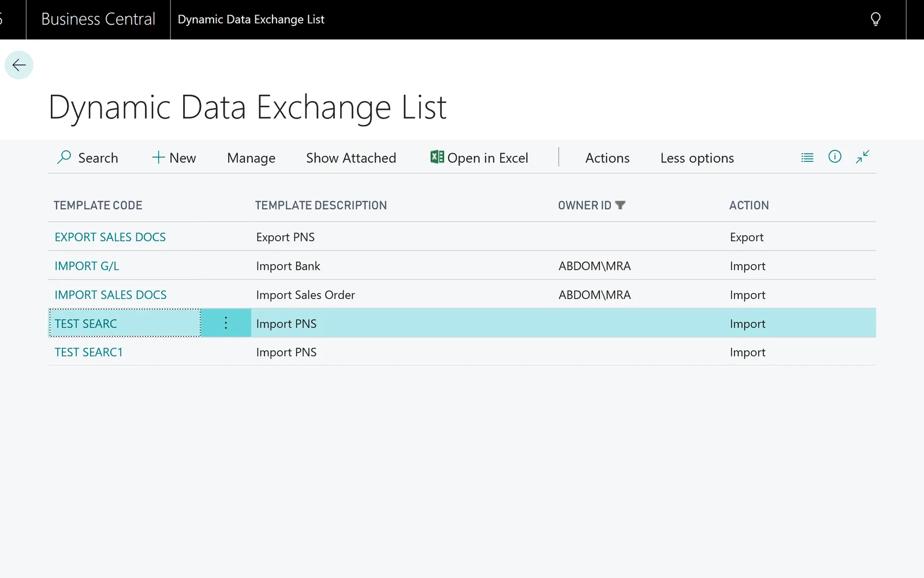Click the filter funnel on Owner ID

tap(620, 205)
